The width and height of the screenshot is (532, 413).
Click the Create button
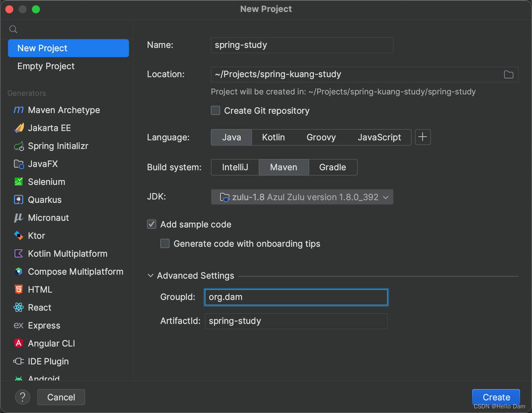click(x=496, y=397)
